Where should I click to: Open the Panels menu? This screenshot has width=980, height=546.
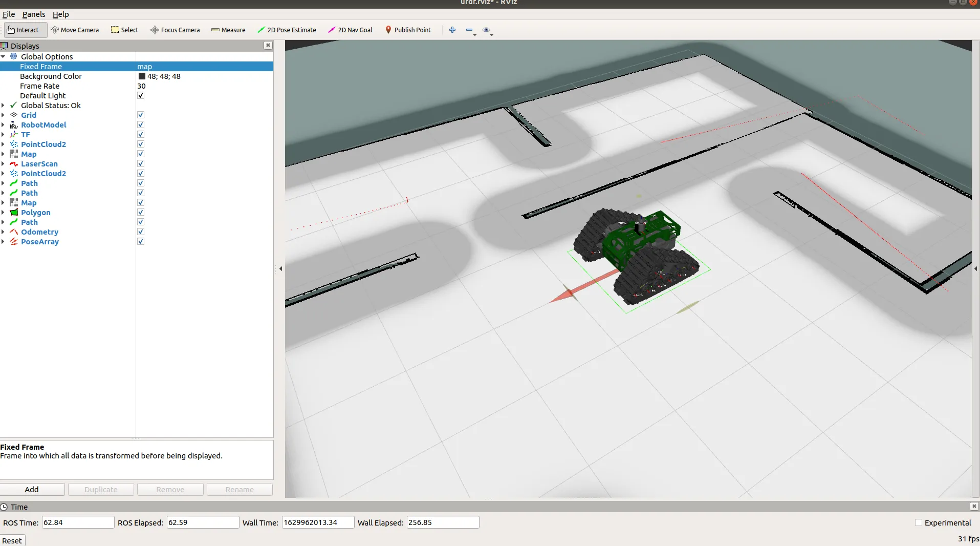coord(34,14)
